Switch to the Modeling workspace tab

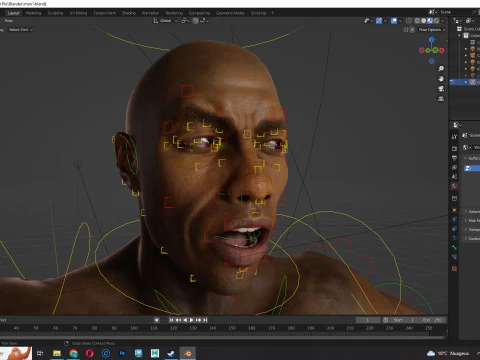[x=33, y=13]
